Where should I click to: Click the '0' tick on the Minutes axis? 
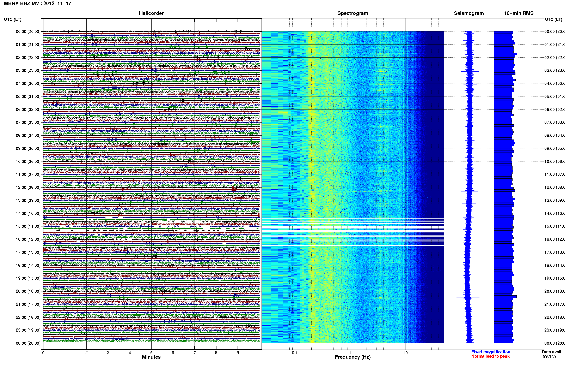coord(43,353)
